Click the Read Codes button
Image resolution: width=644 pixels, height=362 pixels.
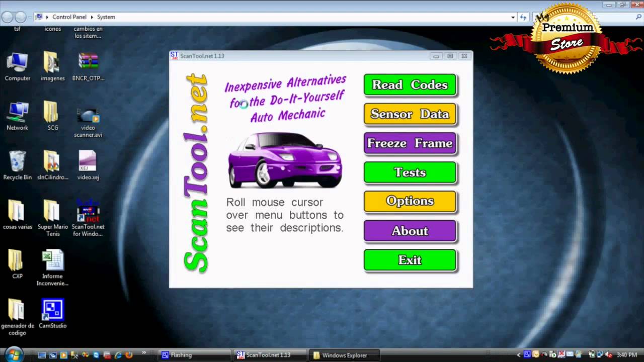click(410, 85)
